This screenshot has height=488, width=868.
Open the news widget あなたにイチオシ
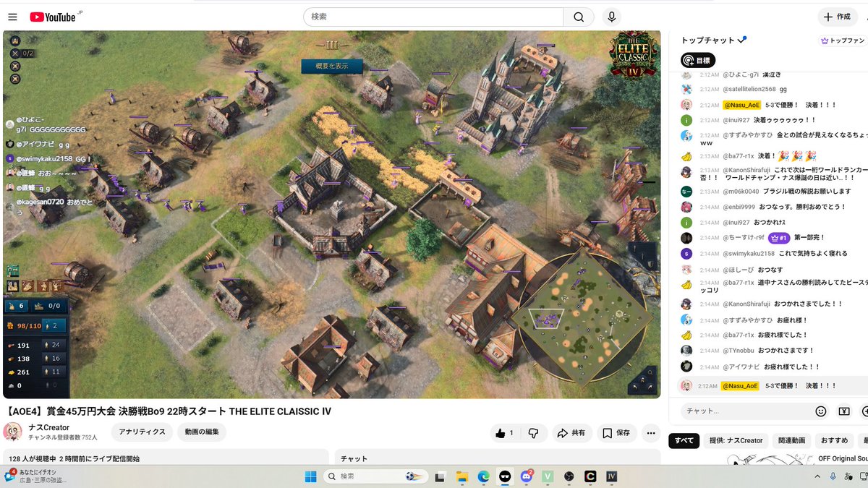(x=35, y=476)
